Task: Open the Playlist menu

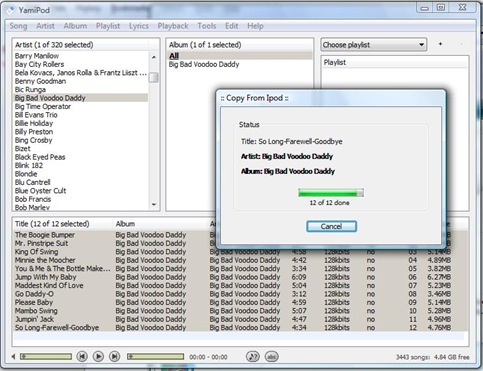Action: click(x=108, y=26)
